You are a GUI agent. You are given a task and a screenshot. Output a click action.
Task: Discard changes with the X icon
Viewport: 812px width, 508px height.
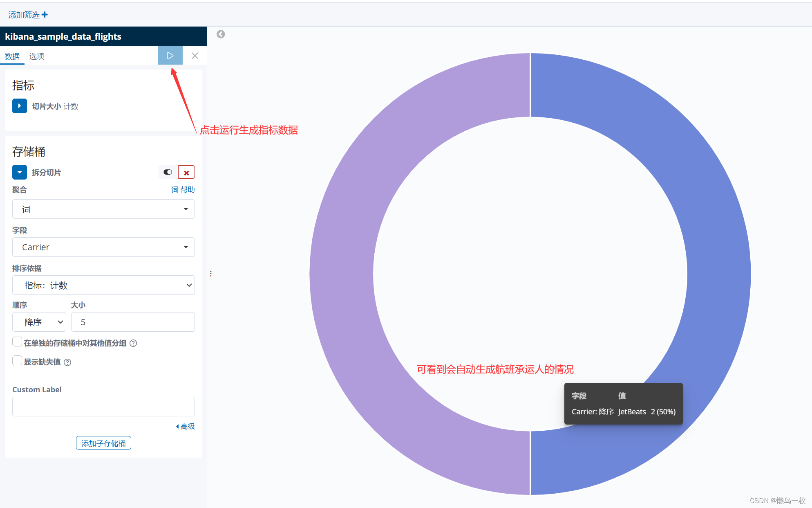(x=195, y=56)
